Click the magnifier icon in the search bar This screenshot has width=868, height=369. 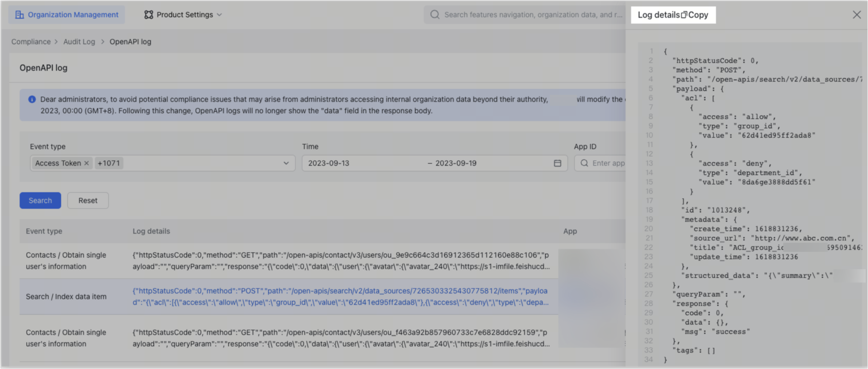(x=435, y=14)
